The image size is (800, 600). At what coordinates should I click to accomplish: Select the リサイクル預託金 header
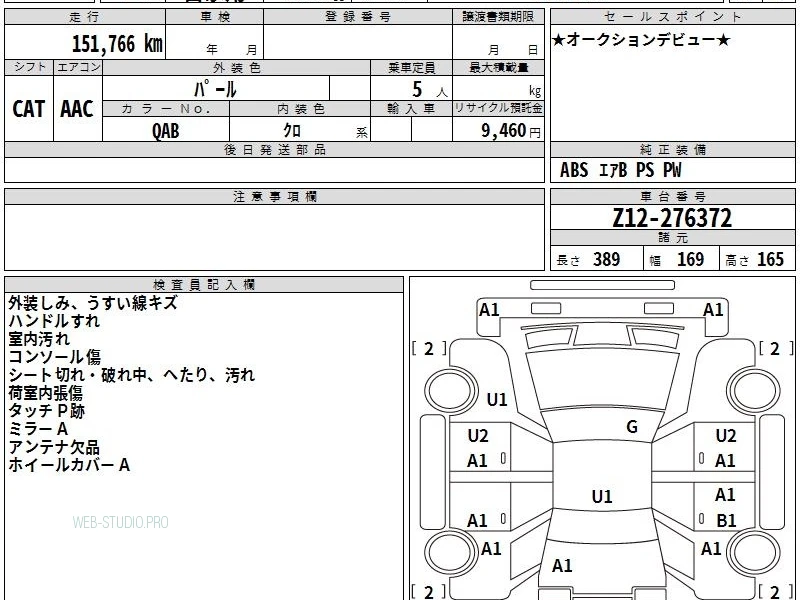pyautogui.click(x=498, y=109)
